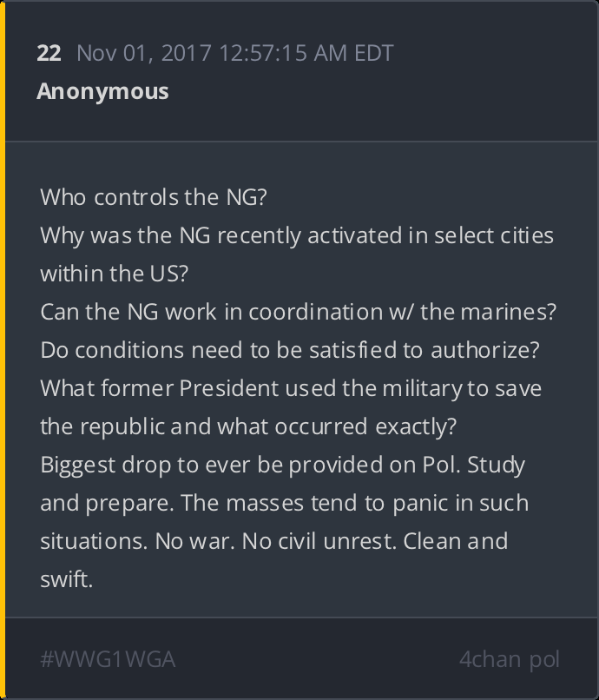Click the word "Pol." in the post body
The width and height of the screenshot is (599, 700).
pyautogui.click(x=440, y=465)
